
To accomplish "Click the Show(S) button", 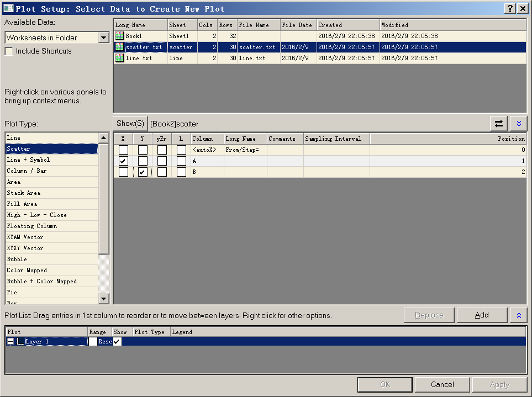I will coord(130,123).
